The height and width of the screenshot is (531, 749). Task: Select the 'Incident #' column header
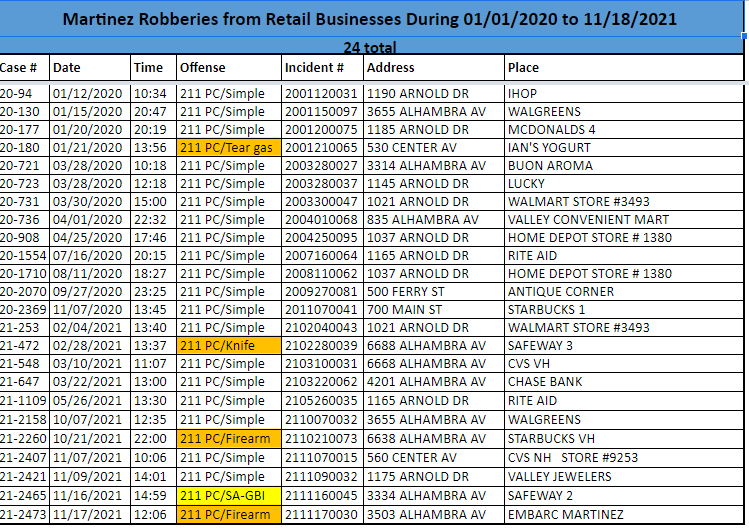pos(322,67)
